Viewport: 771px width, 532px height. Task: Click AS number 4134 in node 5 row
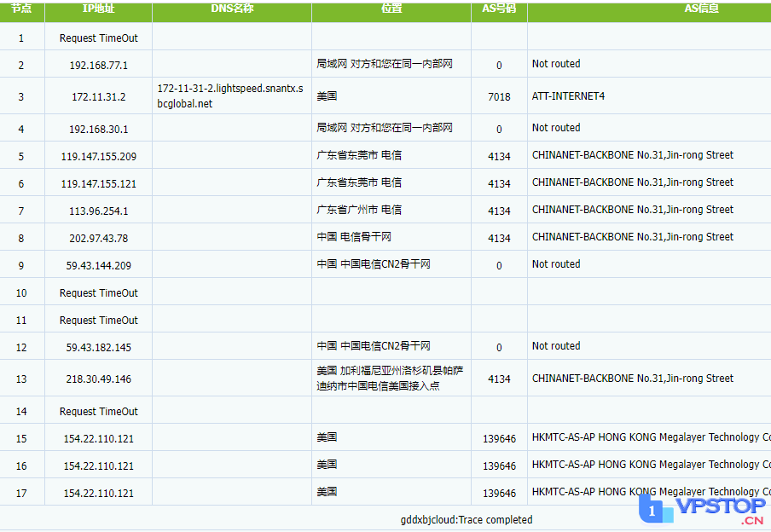[x=499, y=156]
